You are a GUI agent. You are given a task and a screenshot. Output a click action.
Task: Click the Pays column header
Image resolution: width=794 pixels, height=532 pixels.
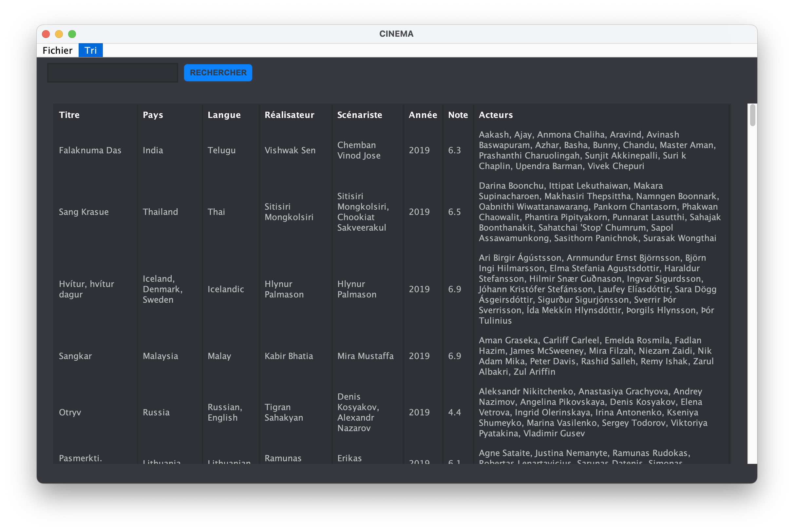[153, 115]
